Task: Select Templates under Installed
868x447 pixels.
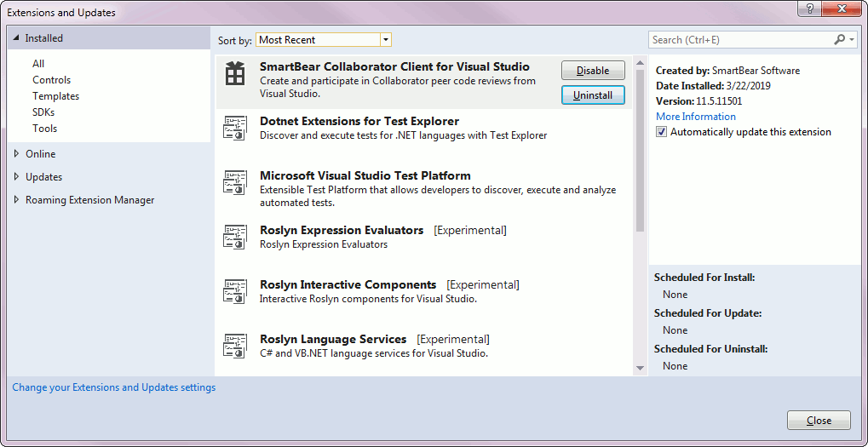Action: [x=56, y=96]
